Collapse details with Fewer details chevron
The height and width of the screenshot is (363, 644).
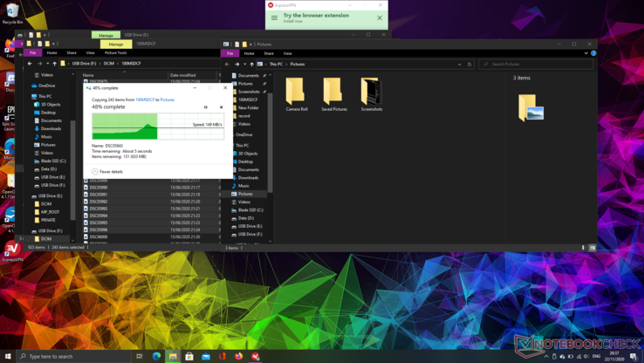[95, 171]
